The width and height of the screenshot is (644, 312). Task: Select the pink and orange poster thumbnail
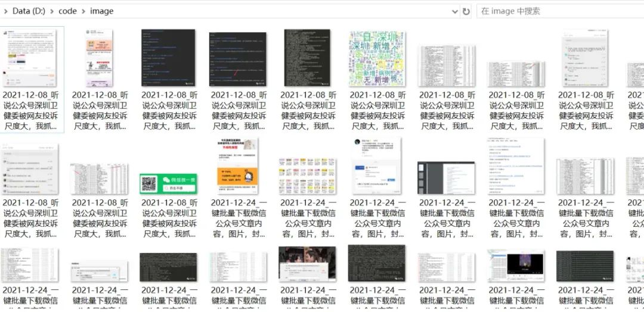point(100,58)
